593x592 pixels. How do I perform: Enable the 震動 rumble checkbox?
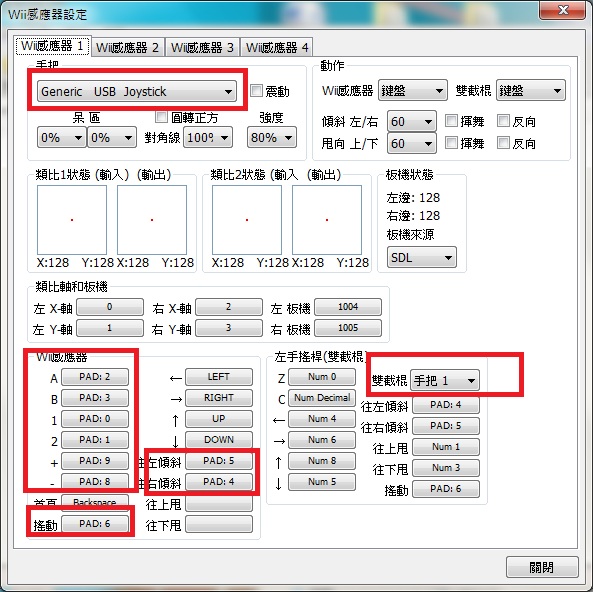click(256, 90)
